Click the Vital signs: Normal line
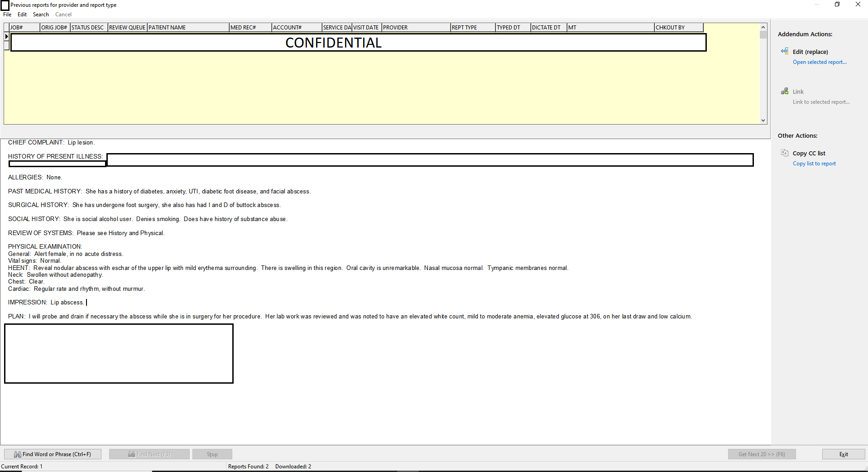The width and height of the screenshot is (868, 472). (34, 261)
